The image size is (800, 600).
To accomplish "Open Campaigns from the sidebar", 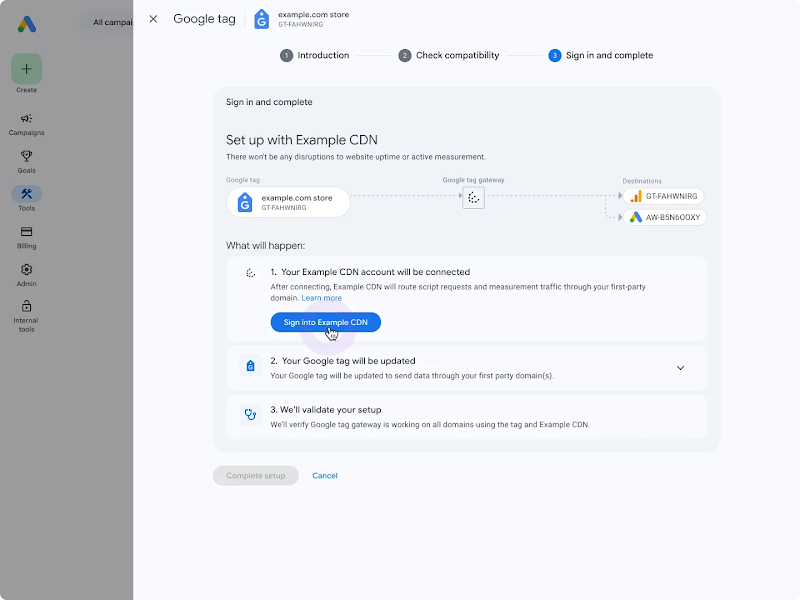I will click(x=27, y=124).
